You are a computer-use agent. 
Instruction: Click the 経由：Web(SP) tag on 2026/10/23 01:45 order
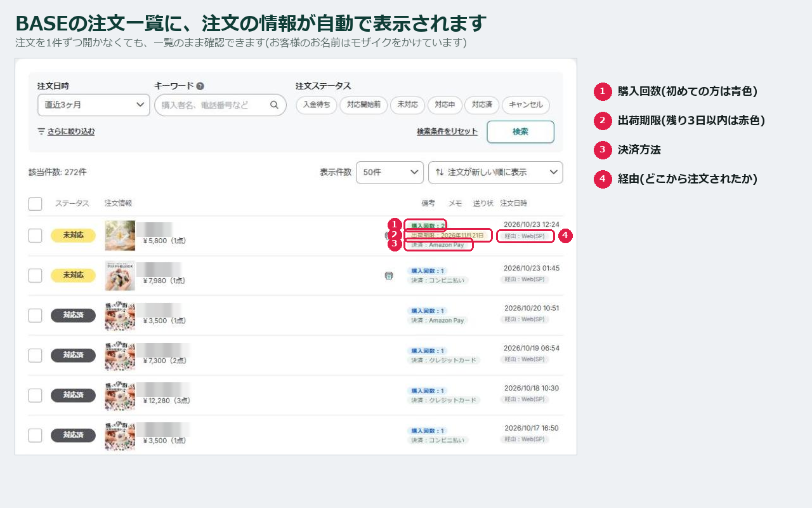[525, 279]
